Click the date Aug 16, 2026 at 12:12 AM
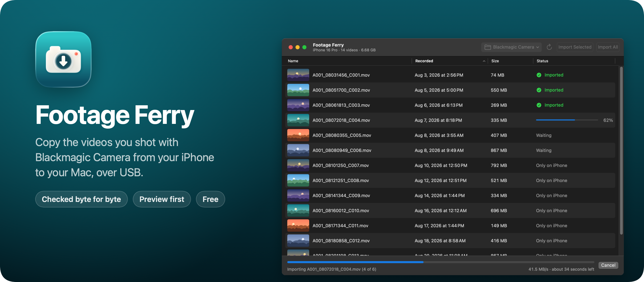This screenshot has width=644, height=282. [x=440, y=210]
